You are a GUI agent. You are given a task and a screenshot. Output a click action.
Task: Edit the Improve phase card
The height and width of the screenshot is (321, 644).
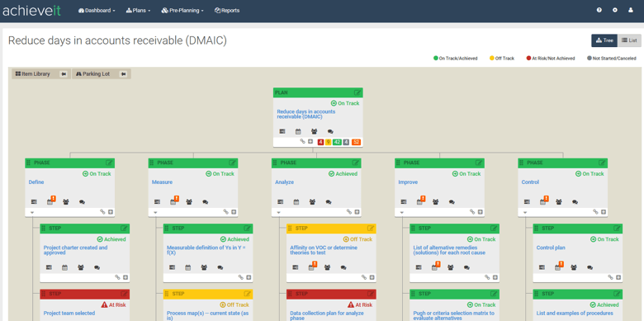(x=479, y=163)
